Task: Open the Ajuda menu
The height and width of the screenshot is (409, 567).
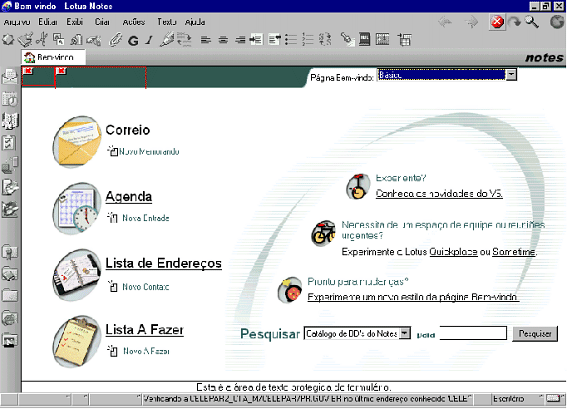Action: point(195,22)
